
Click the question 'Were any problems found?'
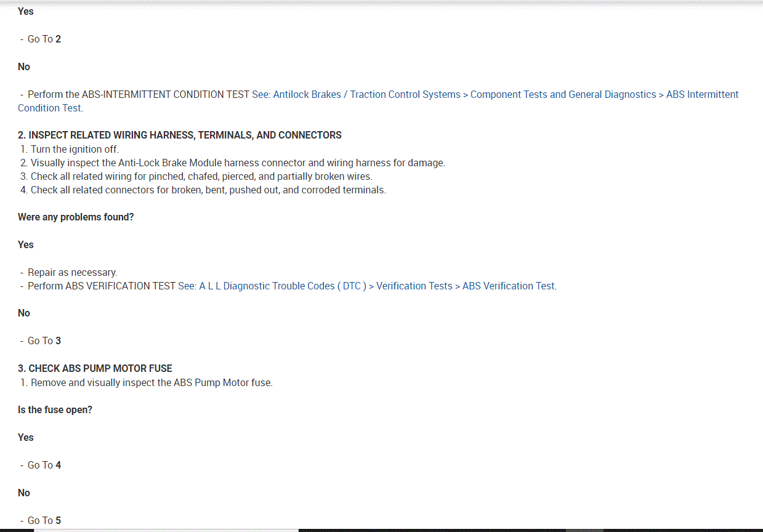click(x=76, y=217)
